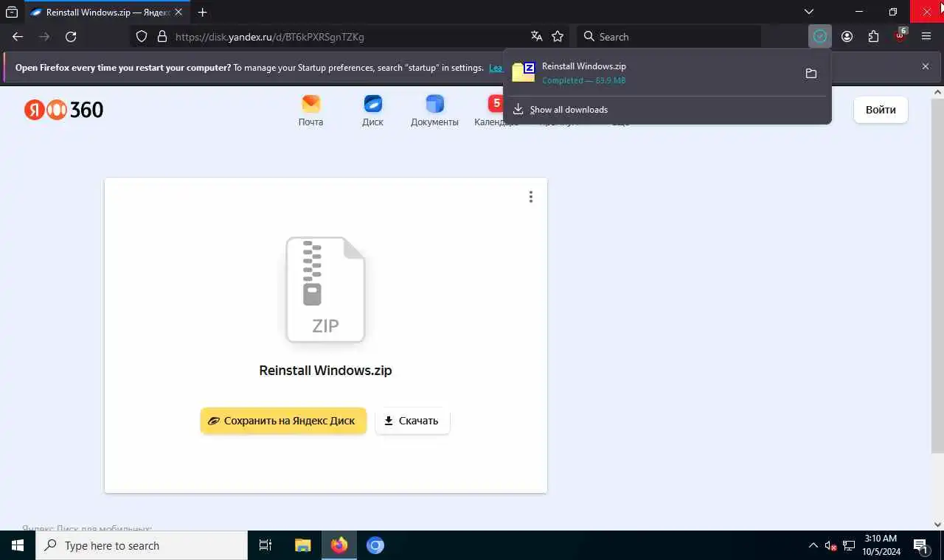Bookmark this page with star icon
The image size is (944, 560).
pos(558,37)
